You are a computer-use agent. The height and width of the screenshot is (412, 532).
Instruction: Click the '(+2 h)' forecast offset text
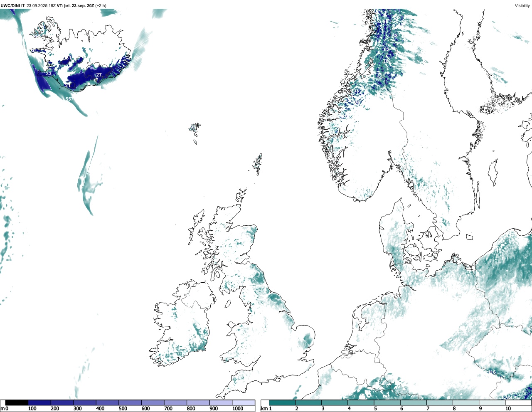101,5
